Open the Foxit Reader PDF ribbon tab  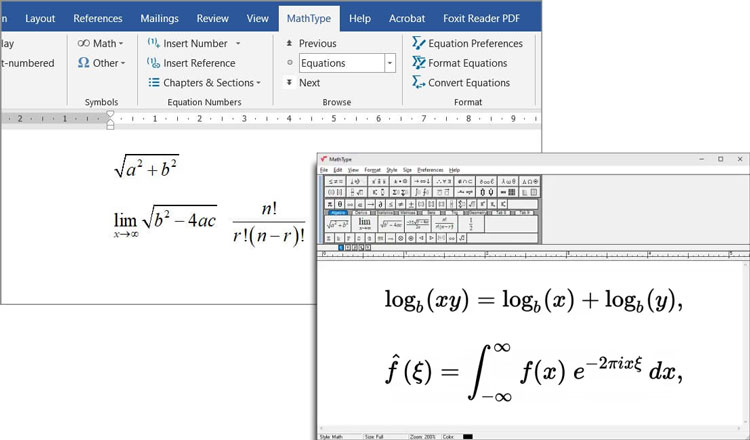481,18
